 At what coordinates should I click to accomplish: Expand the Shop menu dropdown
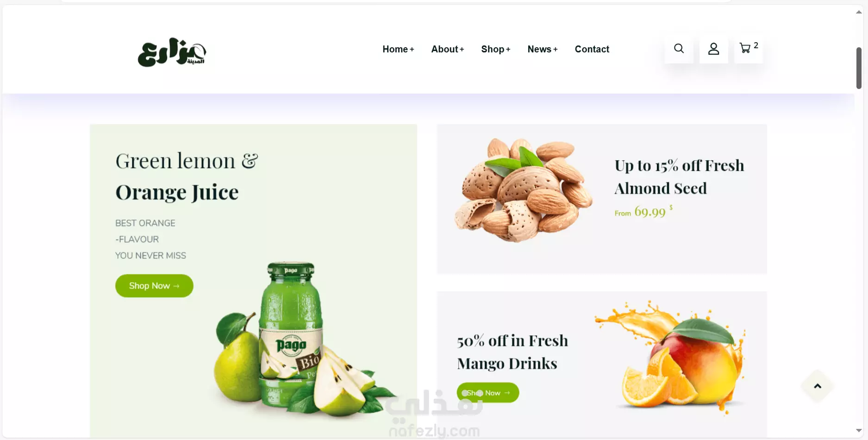495,49
